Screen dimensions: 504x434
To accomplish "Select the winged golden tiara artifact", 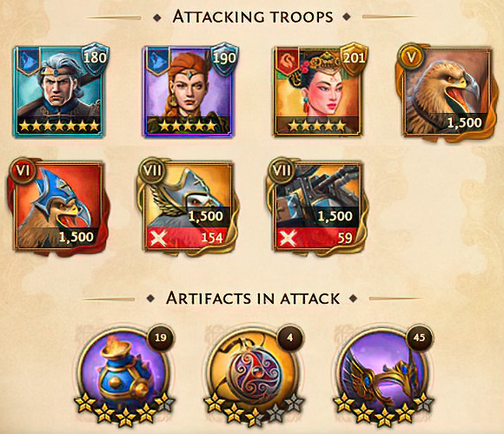I will (383, 374).
